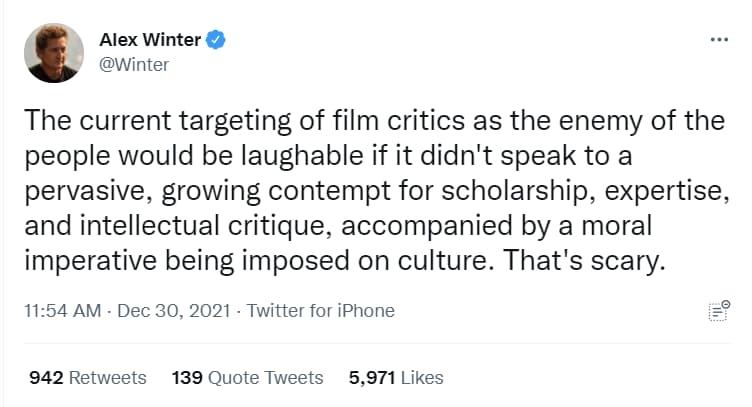Click the reader icon beside the timestamp
Viewport: 752px width, 407px height.
tap(719, 311)
